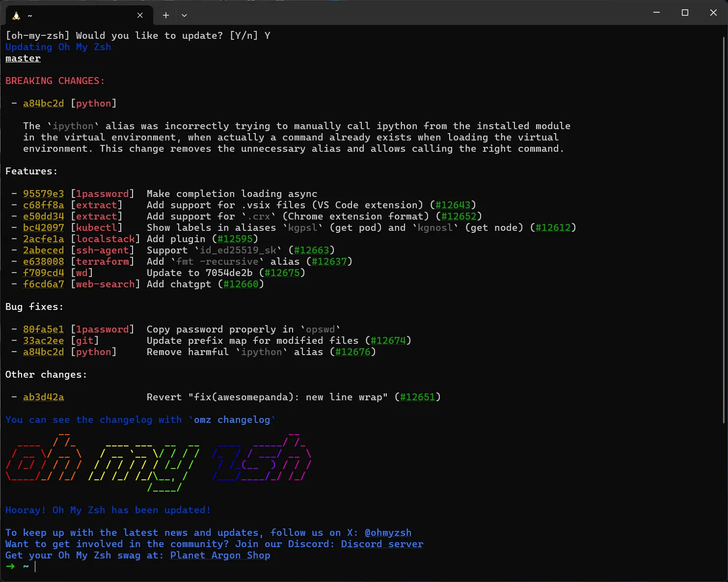
Task: Open commit link 2acfe1a
Action: 43,239
